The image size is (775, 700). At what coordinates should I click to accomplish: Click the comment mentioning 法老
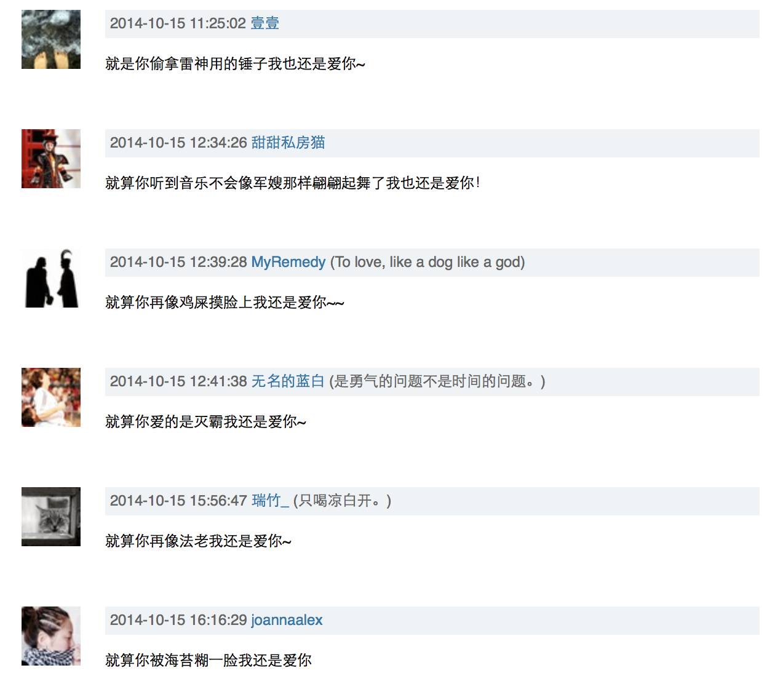click(198, 541)
